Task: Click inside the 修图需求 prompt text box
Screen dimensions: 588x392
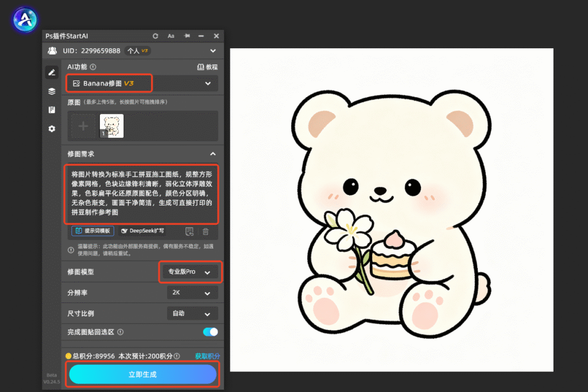Action: pyautogui.click(x=141, y=193)
